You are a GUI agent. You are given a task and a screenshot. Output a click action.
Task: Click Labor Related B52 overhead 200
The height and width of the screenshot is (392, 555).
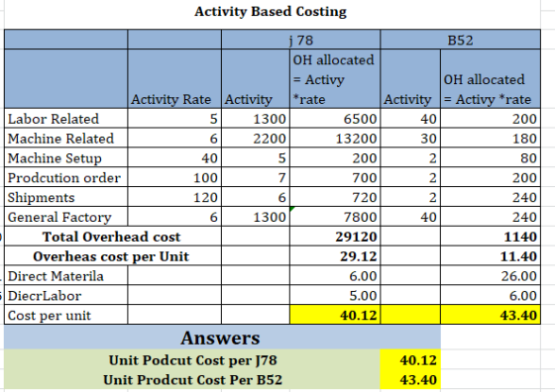click(491, 119)
